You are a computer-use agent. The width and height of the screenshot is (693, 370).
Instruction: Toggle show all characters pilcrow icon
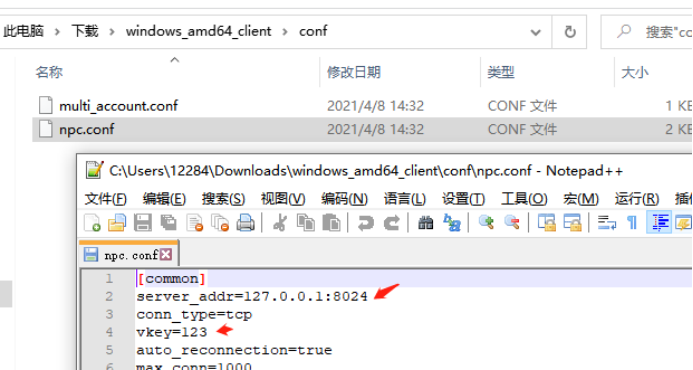(632, 223)
